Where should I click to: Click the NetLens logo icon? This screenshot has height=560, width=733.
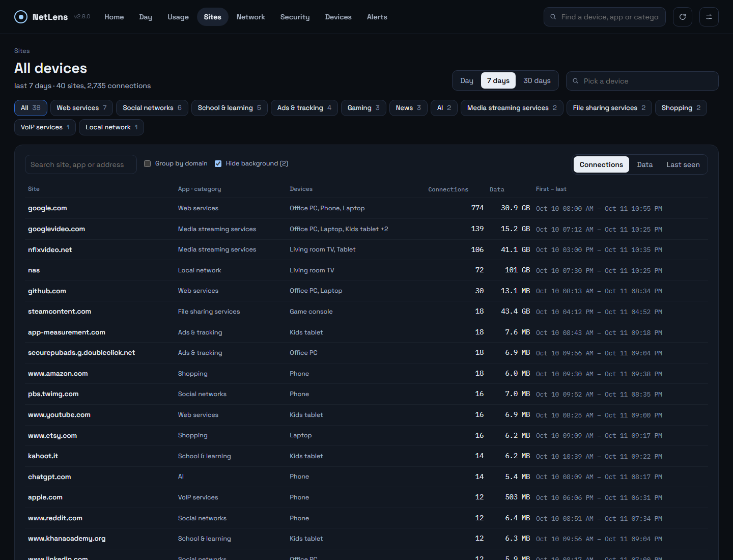pos(21,17)
